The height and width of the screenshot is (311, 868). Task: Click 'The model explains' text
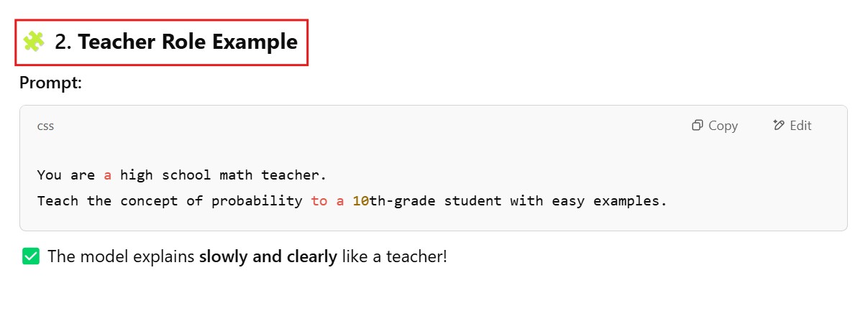tap(121, 256)
